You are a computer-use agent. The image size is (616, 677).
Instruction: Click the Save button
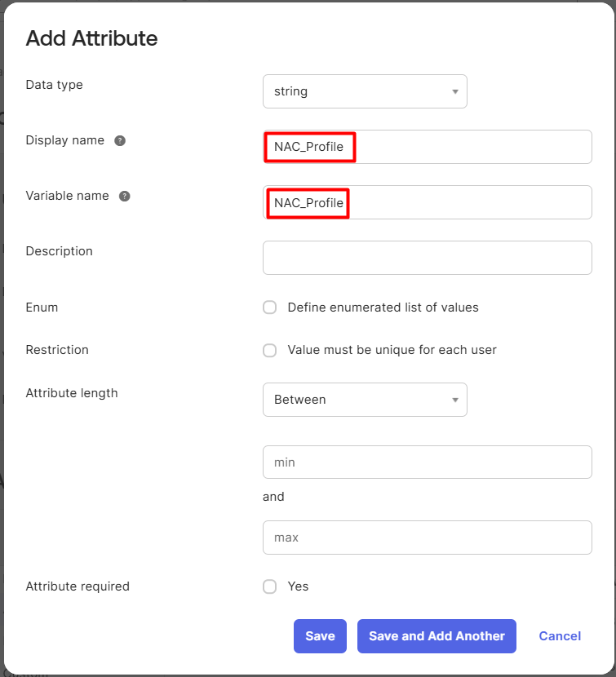tap(320, 636)
